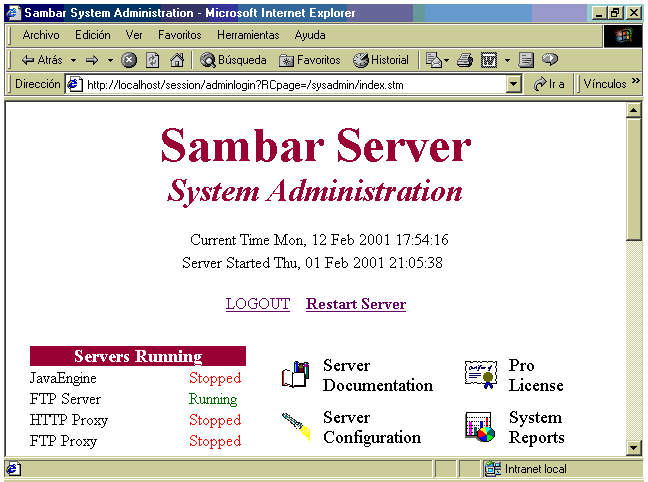Click the mail toolbar icon

[436, 60]
